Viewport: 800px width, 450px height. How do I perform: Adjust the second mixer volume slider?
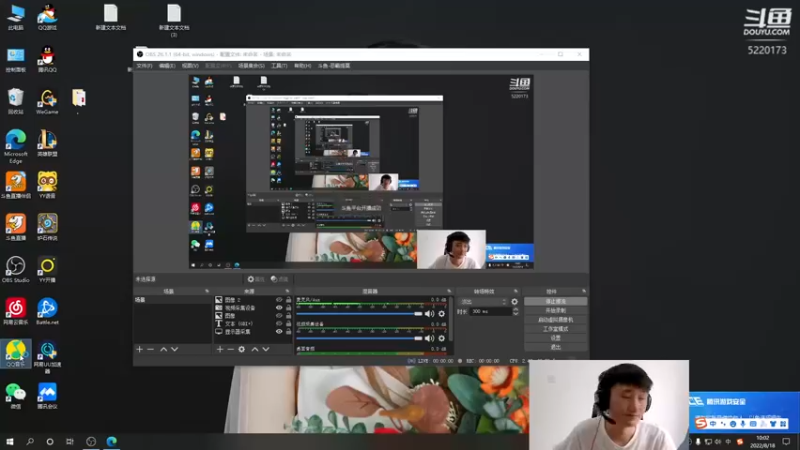(359, 338)
